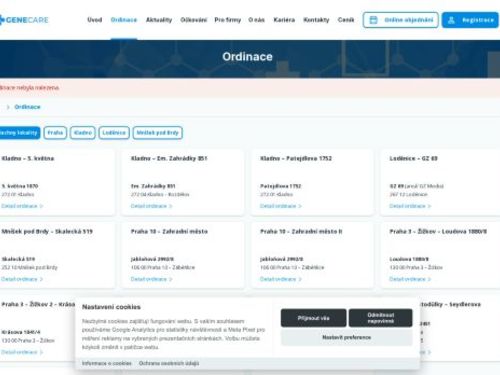This screenshot has width=500, height=375.
Task: Open the Ceník menu item
Action: tap(346, 20)
